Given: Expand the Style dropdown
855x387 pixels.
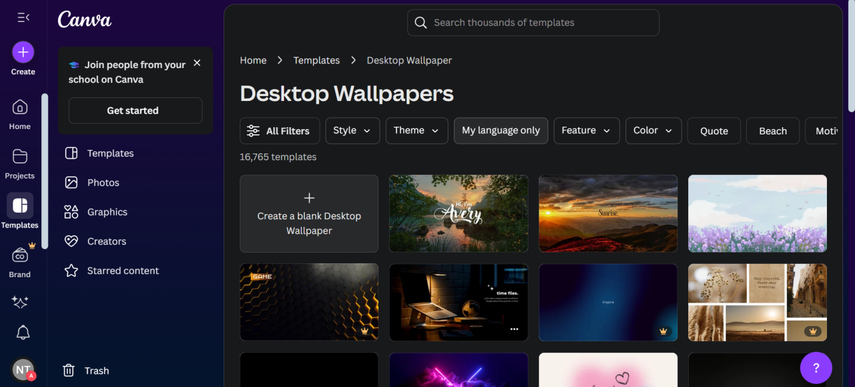Looking at the screenshot, I should click(x=352, y=131).
